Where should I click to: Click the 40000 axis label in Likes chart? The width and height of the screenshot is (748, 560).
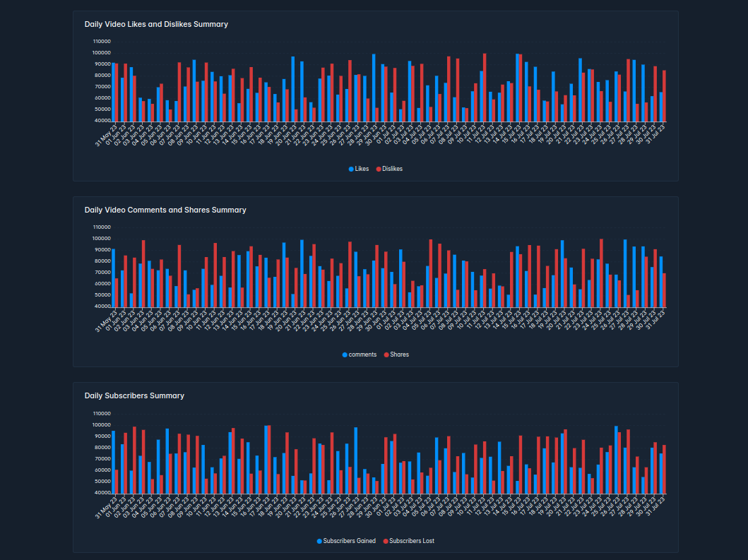102,121
